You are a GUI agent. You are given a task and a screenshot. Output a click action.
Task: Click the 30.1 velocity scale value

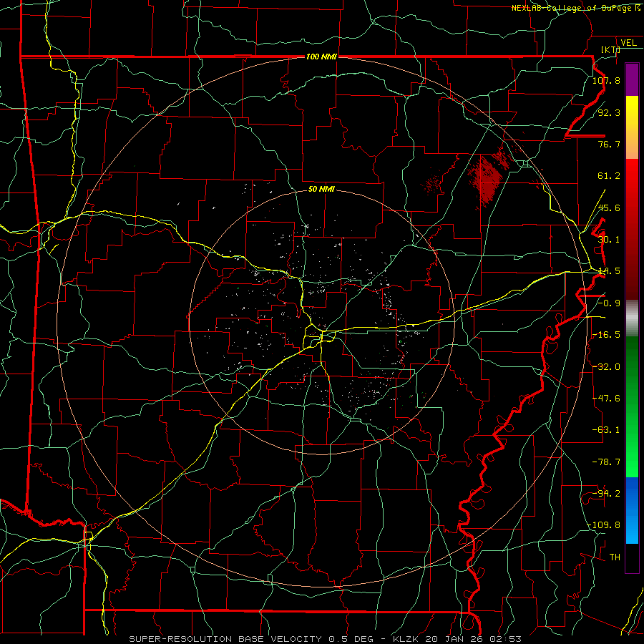pyautogui.click(x=609, y=240)
